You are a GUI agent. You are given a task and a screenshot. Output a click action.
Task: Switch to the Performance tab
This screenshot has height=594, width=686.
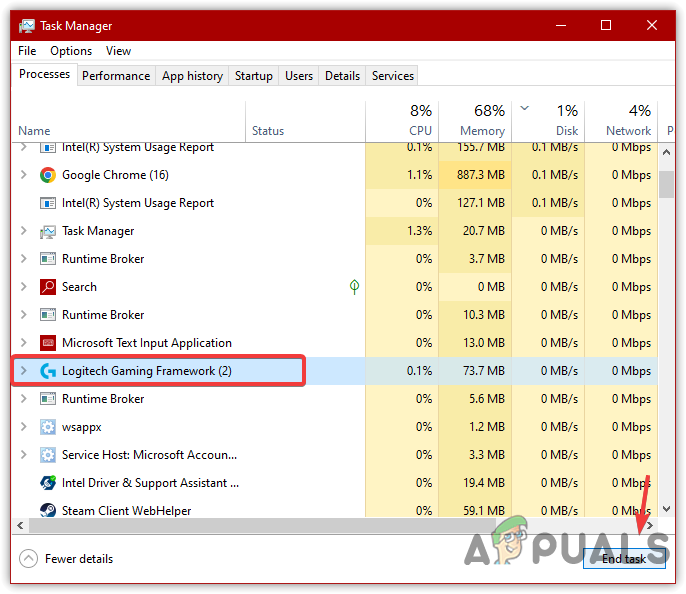click(x=116, y=76)
